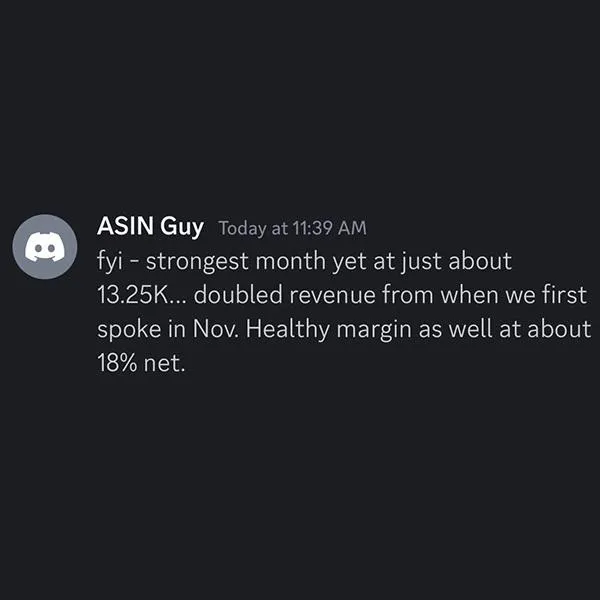Click the word 'Guy' in the username
Viewport: 600px width, 600px height.
tap(182, 227)
